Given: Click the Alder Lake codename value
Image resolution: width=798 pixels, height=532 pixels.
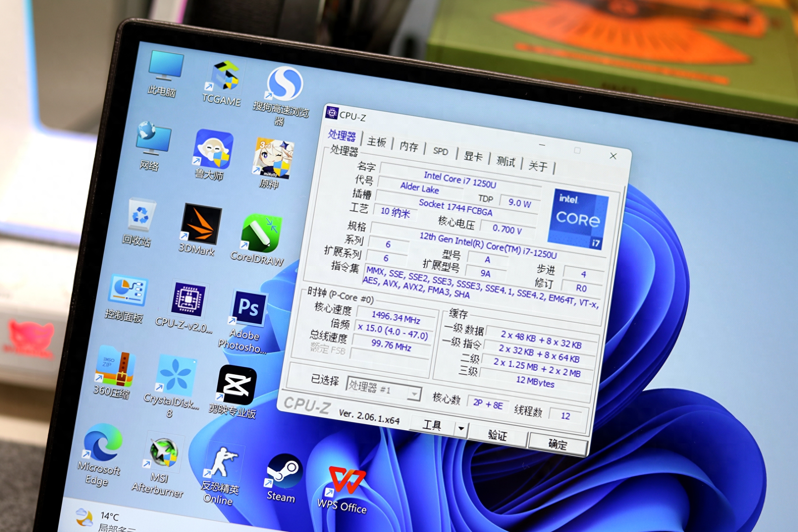Looking at the screenshot, I should click(x=419, y=188).
